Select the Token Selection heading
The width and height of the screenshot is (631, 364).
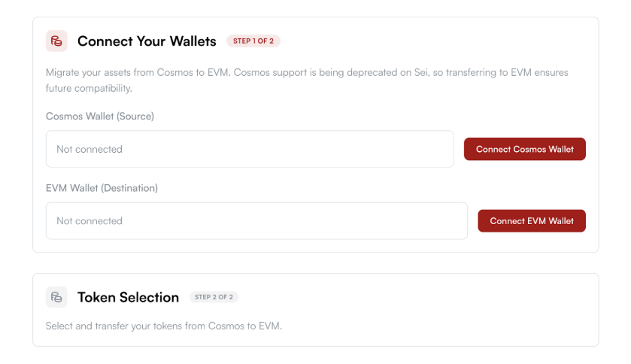(128, 297)
